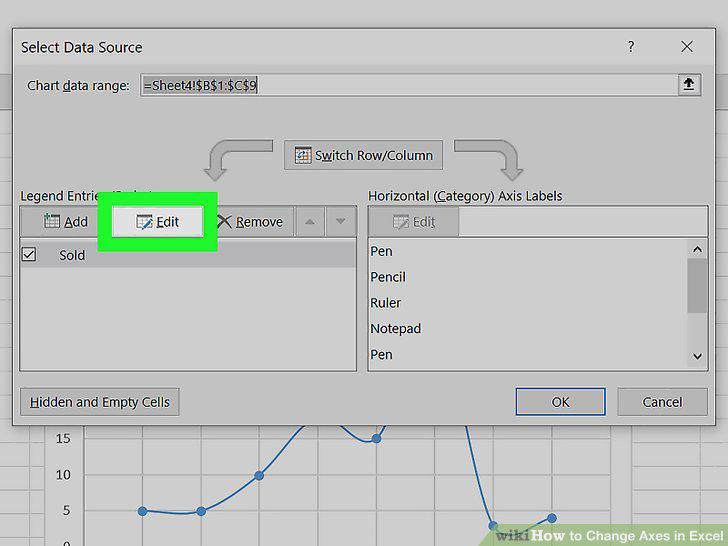Viewport: 728px width, 546px height.
Task: Confirm with the OK button
Action: pos(560,402)
